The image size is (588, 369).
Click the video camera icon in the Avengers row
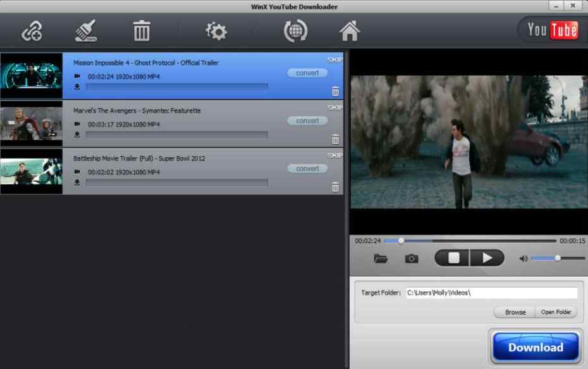click(x=77, y=124)
